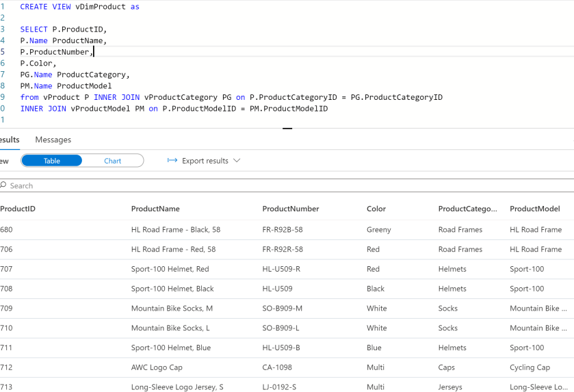
Task: Click the PM.Name ProductModel line
Action: (x=66, y=86)
